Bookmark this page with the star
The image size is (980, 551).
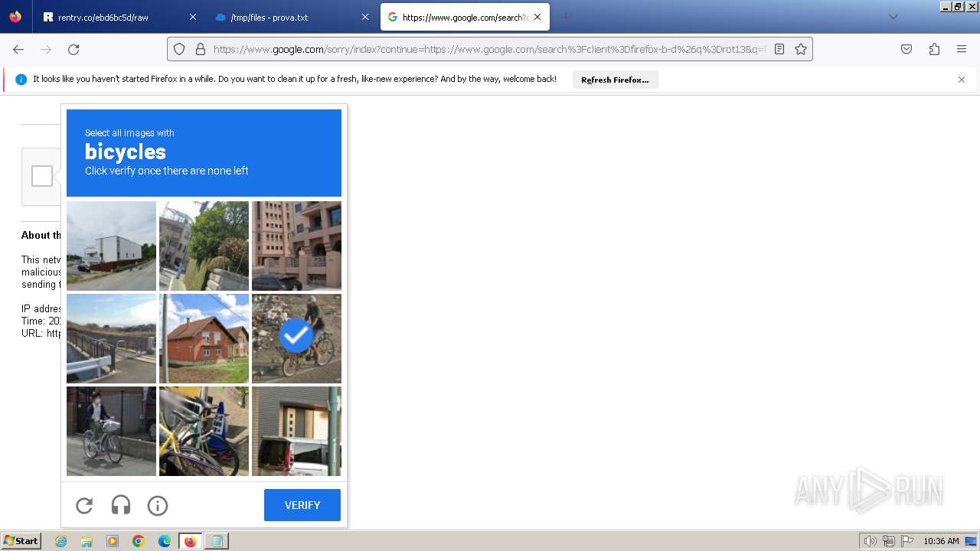point(801,49)
